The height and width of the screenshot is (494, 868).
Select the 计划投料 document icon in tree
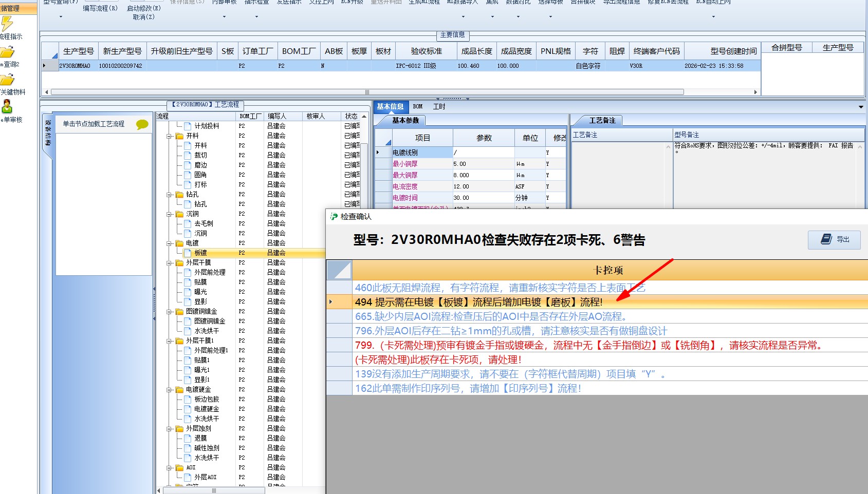pos(188,126)
